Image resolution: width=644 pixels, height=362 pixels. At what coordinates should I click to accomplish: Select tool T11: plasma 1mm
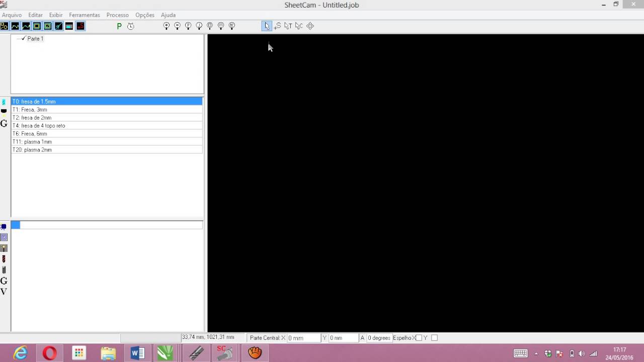click(107, 142)
